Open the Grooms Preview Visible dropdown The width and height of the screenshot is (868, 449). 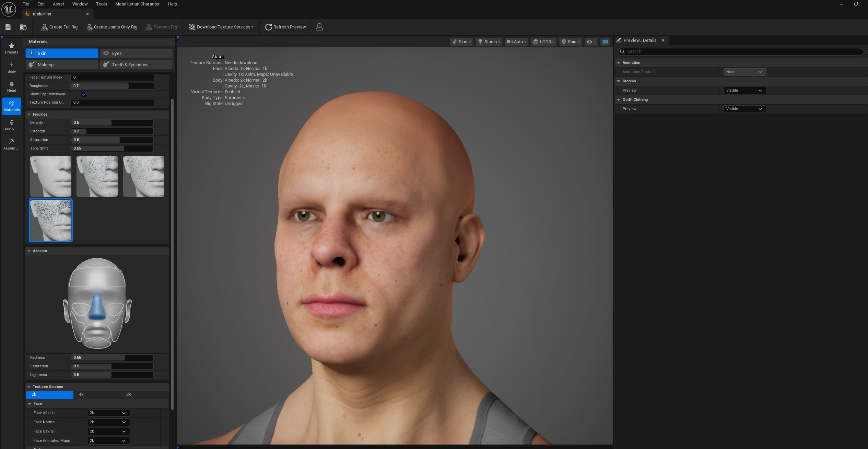744,90
